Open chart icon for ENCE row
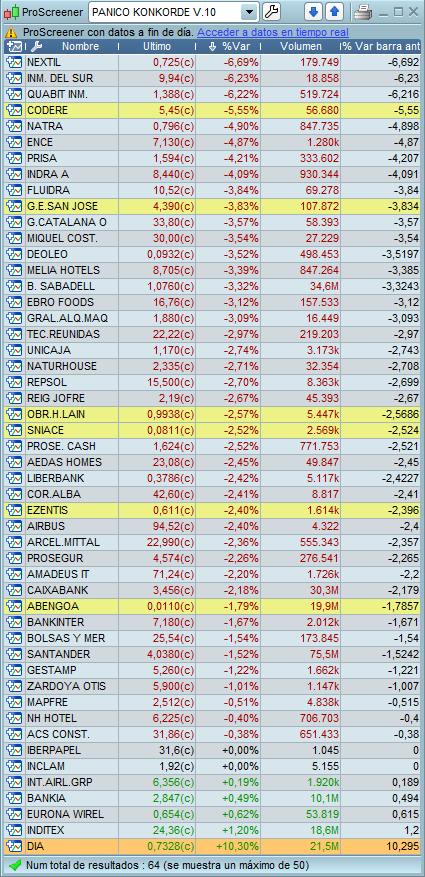Image resolution: width=425 pixels, height=877 pixels. coord(13,143)
